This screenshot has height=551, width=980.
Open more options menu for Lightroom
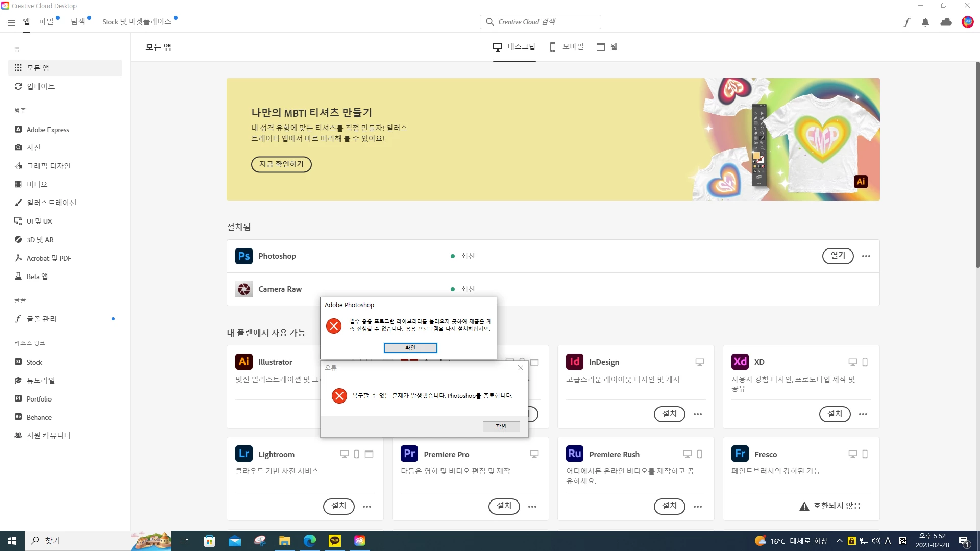tap(367, 507)
